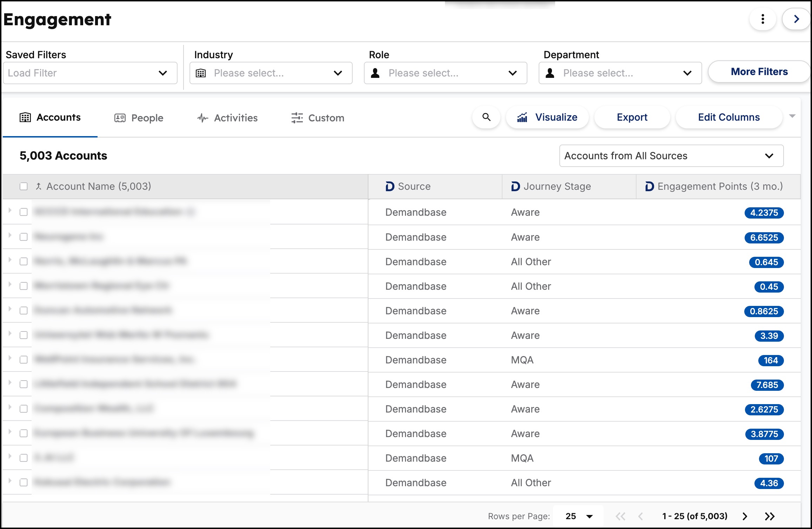Image resolution: width=812 pixels, height=529 pixels.
Task: Click the right chevron arrow button
Action: click(x=797, y=19)
